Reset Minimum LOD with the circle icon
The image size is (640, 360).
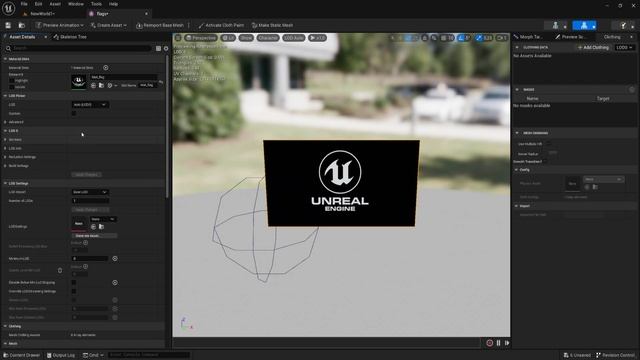coord(115,259)
